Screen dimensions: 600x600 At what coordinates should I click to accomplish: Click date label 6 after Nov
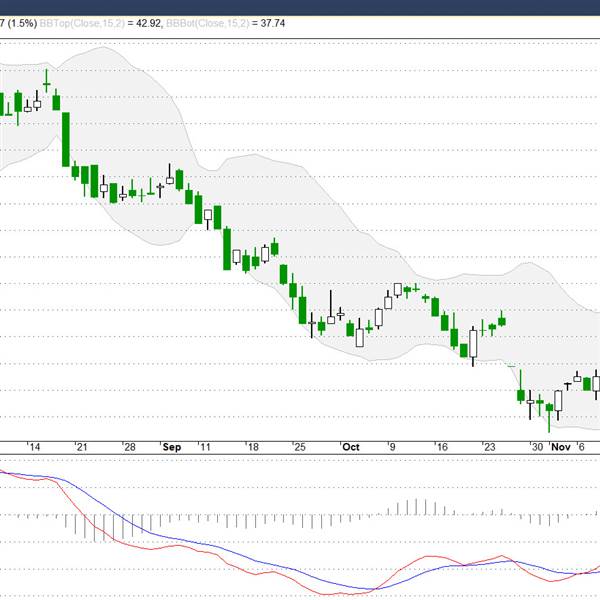(581, 447)
